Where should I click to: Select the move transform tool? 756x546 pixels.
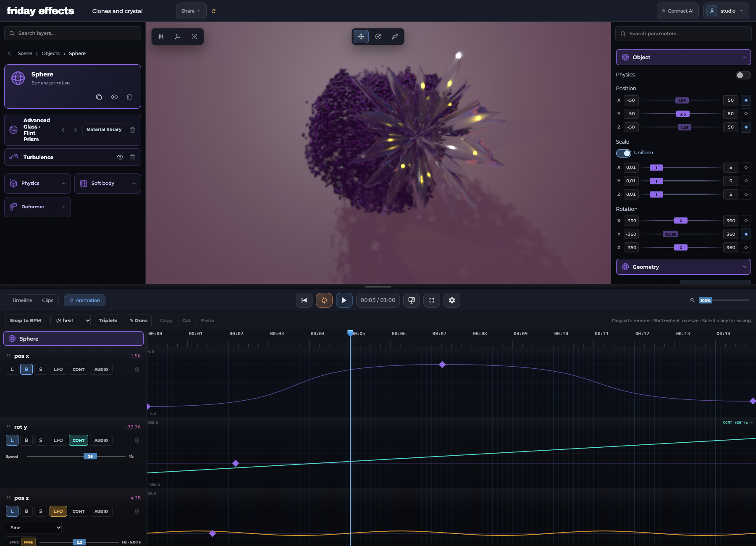click(x=361, y=37)
